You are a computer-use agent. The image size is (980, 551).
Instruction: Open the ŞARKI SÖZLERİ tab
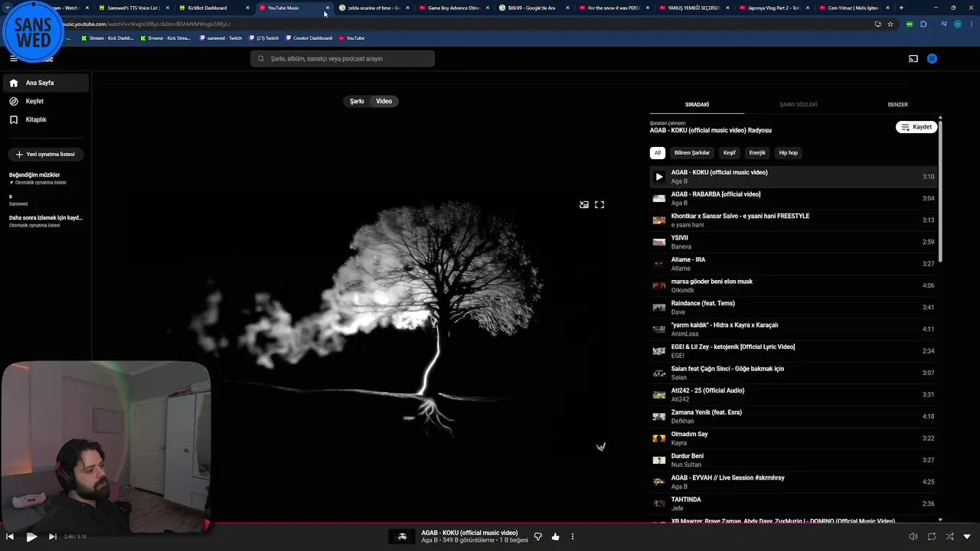798,104
